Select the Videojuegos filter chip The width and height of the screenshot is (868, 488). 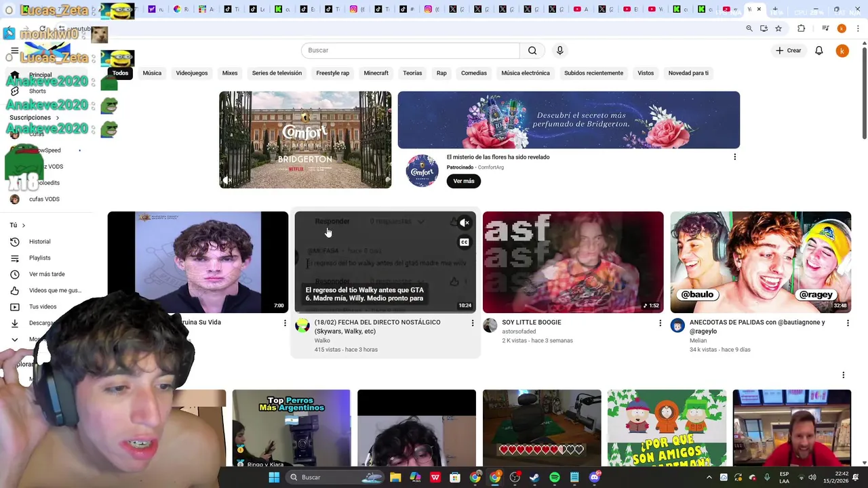pyautogui.click(x=192, y=73)
